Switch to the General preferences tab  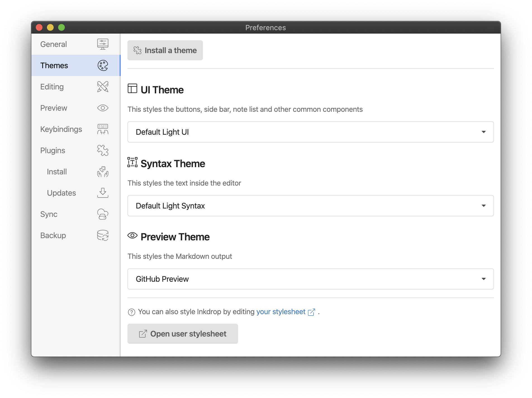tap(54, 44)
